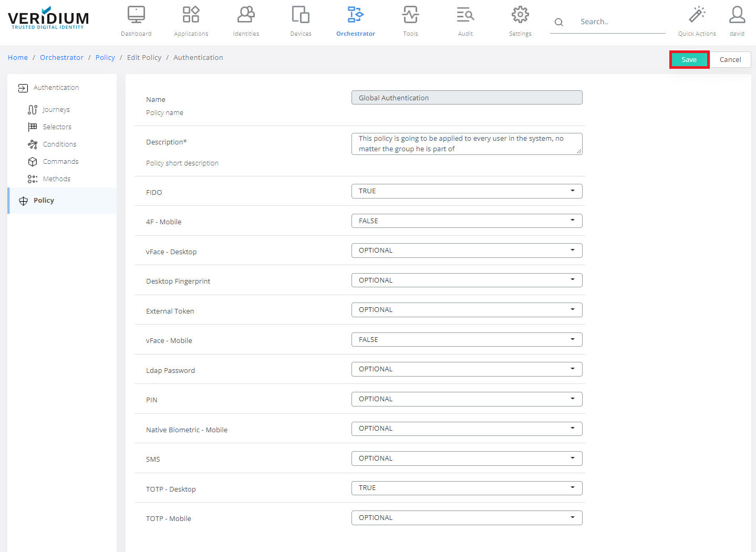Click the green Save button
756x552 pixels.
click(x=689, y=60)
